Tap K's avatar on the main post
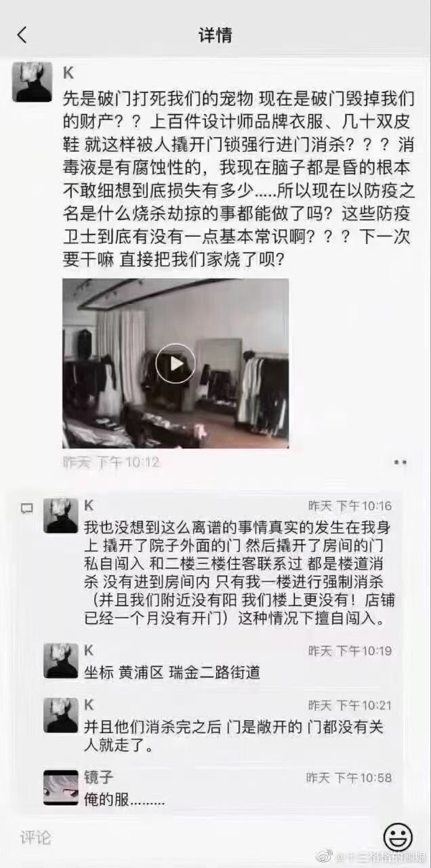The width and height of the screenshot is (431, 868). (32, 82)
